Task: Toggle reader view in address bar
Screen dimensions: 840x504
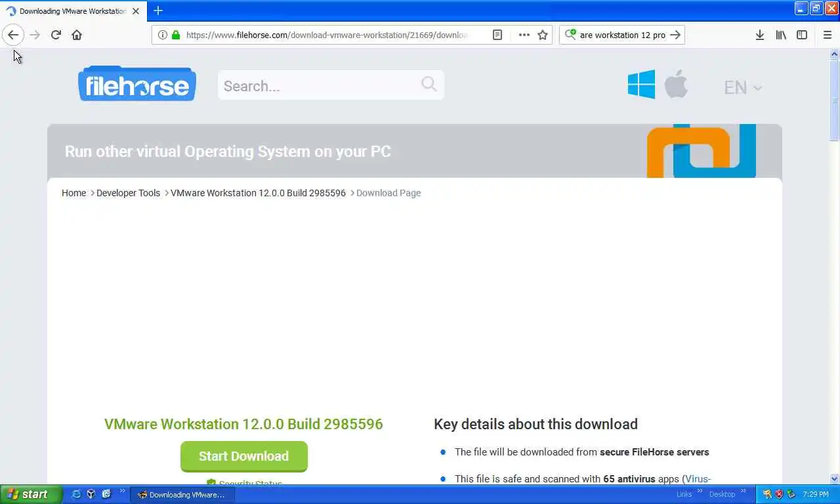Action: 497,35
